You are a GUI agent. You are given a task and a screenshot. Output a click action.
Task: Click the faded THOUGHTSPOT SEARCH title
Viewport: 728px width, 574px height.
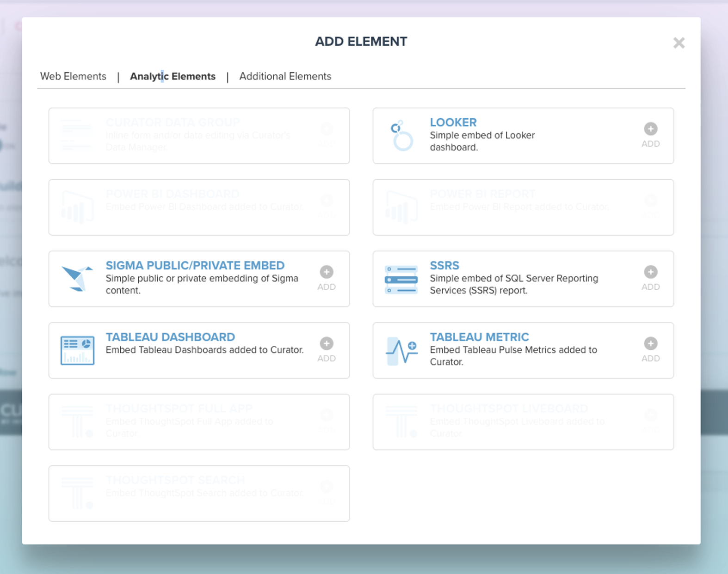[175, 481]
